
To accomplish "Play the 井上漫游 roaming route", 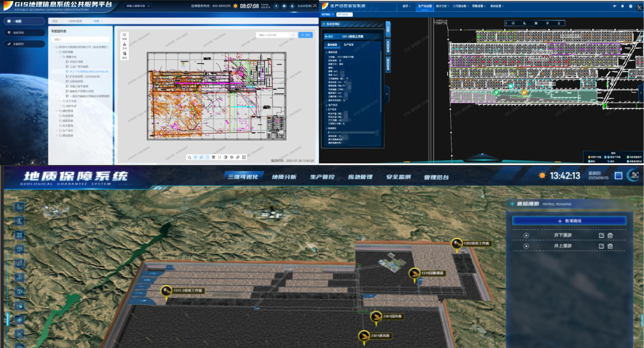I will click(526, 246).
